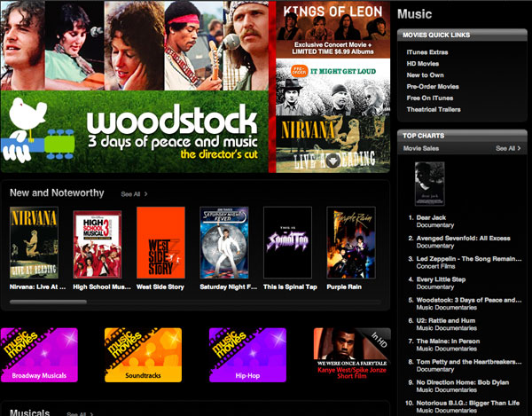Click Concert Films genre under Led Zeppelin
Screen dimensions: 532x416
(x=435, y=266)
